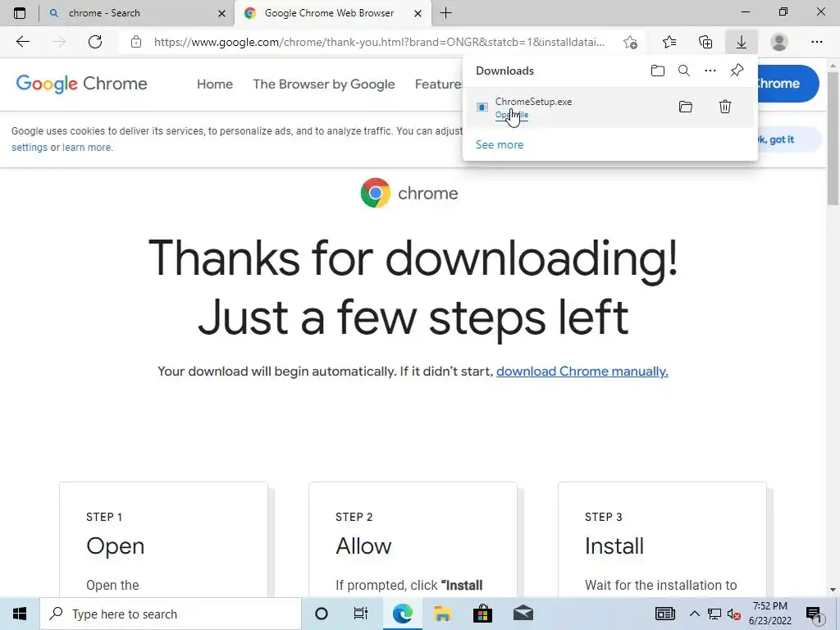Open Mail app from taskbar
This screenshot has width=840, height=630.
523,614
